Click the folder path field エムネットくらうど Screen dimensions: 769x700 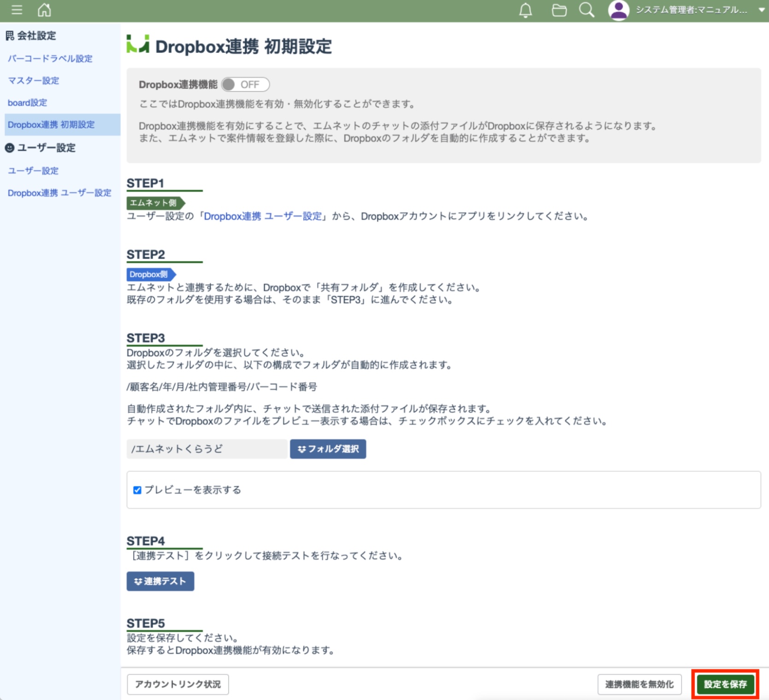coord(206,449)
